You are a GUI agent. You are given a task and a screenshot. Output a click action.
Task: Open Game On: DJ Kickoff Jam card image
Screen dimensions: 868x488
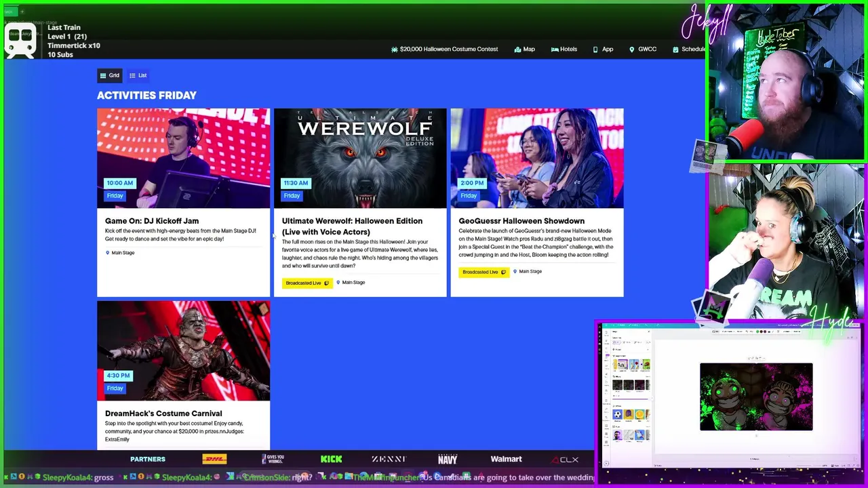(183, 158)
